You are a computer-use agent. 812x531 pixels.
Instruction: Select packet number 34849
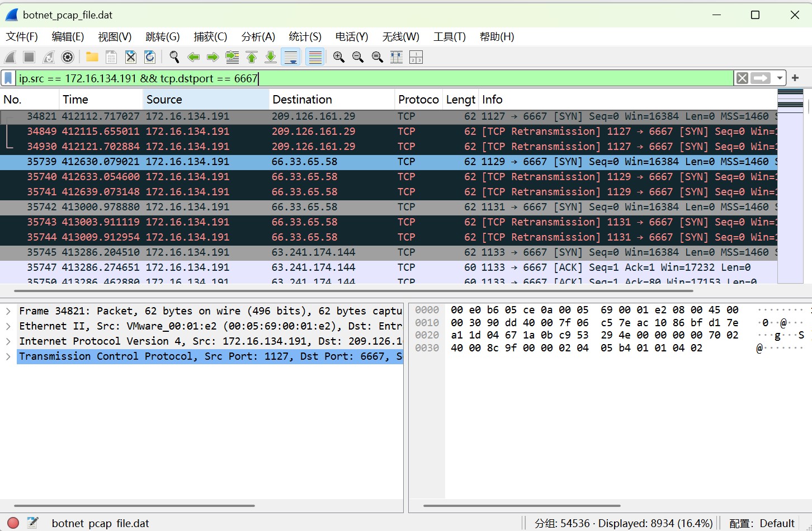pos(389,131)
